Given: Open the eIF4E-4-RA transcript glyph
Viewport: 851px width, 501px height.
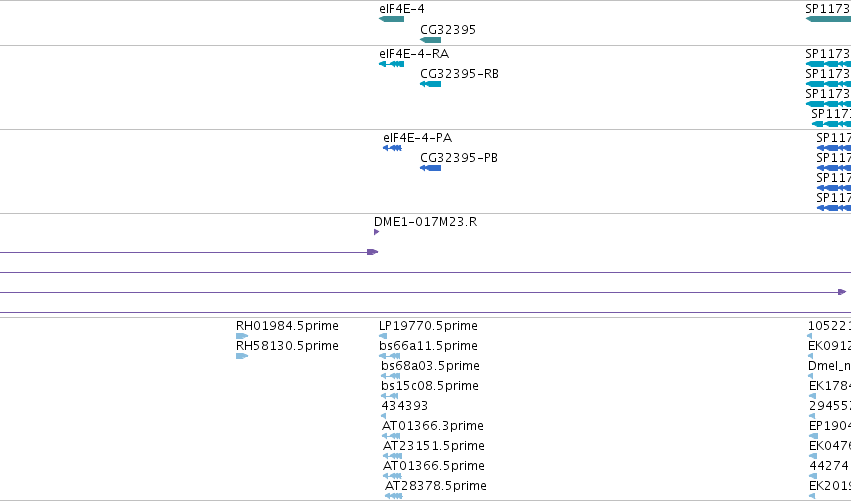Looking at the screenshot, I should (391, 64).
